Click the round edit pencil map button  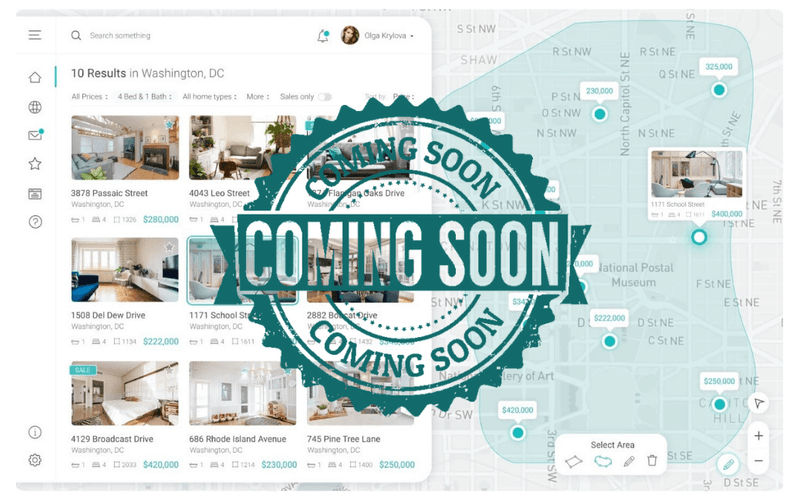tap(728, 464)
